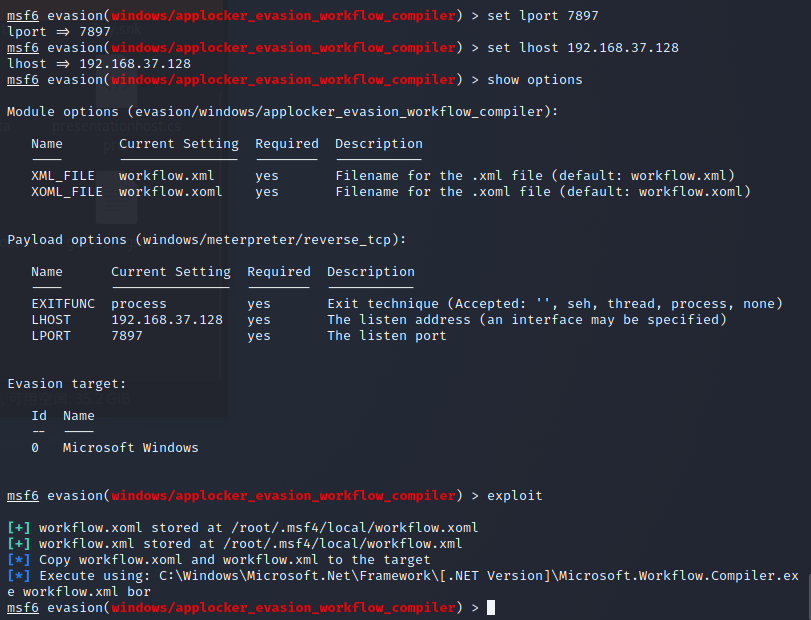Click the EXITFUNC option name
Viewport: 811px width, 620px height.
[x=63, y=304]
